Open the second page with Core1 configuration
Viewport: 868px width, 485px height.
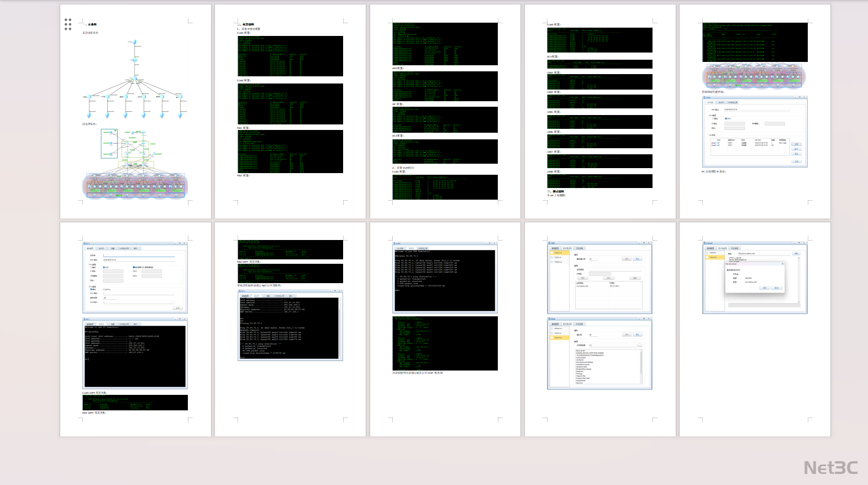(290, 111)
